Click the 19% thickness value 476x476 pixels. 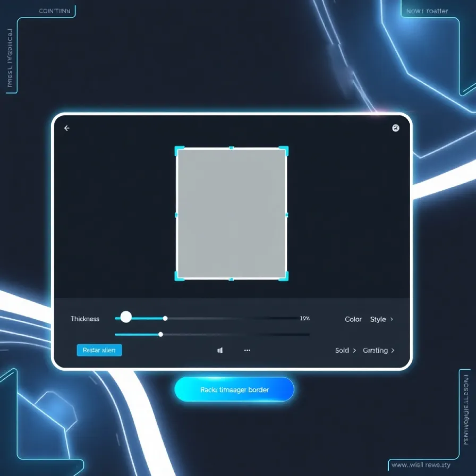click(x=305, y=318)
